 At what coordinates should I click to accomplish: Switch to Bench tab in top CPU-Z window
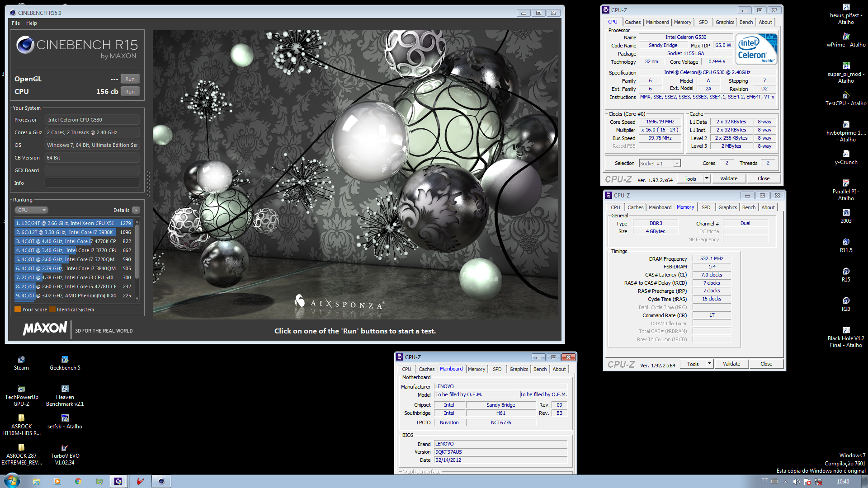click(x=746, y=22)
